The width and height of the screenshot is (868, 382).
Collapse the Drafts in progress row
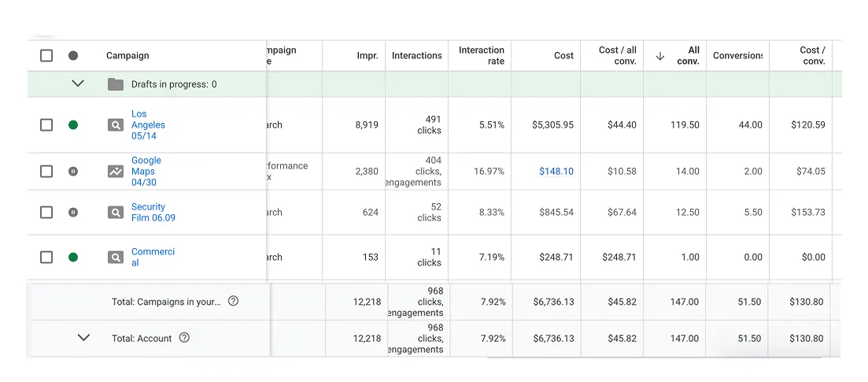tap(78, 83)
